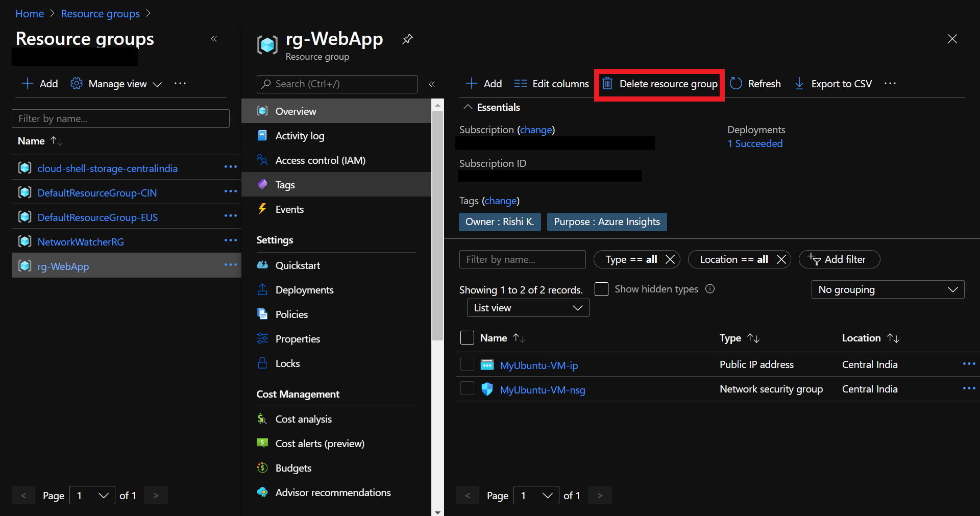Go to Cost analysis in sidebar

(303, 419)
